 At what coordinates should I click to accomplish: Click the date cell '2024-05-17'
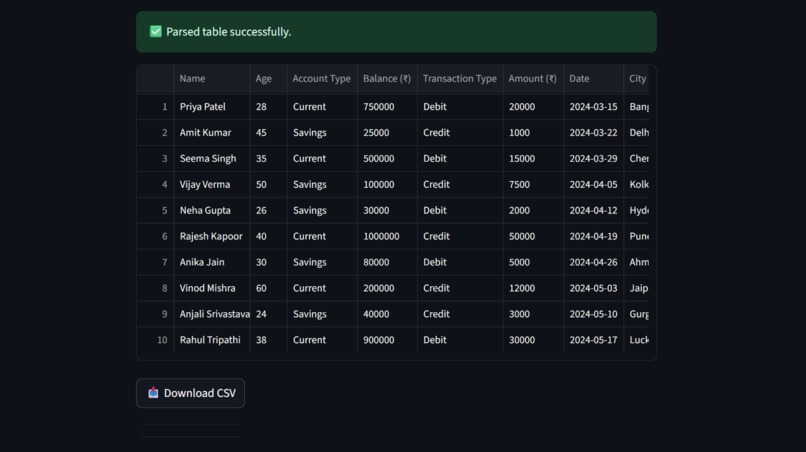[x=593, y=339]
